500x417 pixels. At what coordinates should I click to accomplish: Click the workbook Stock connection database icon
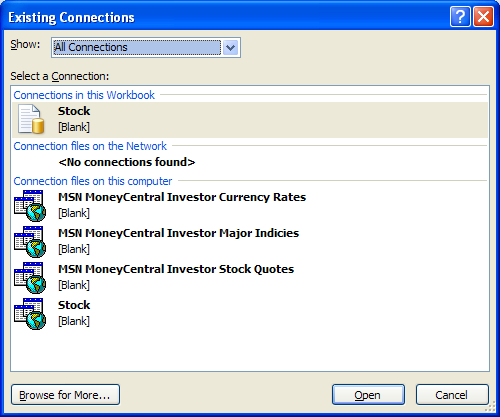[31, 119]
